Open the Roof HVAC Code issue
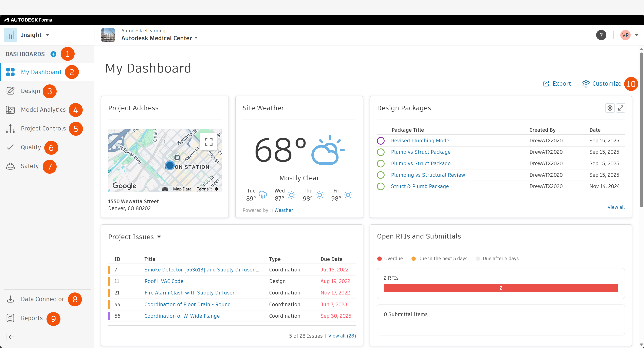Screen dimensions: 644x348 click(164, 281)
